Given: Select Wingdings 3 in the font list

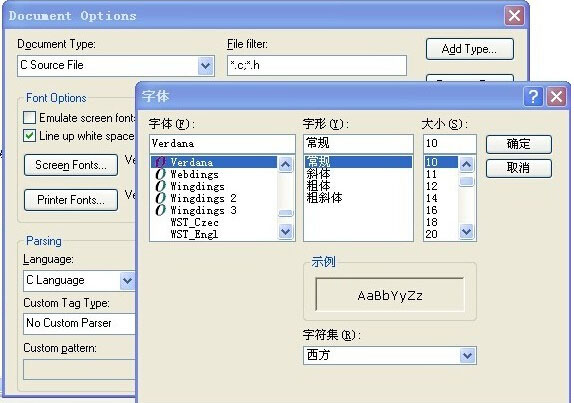Looking at the screenshot, I should 214,210.
